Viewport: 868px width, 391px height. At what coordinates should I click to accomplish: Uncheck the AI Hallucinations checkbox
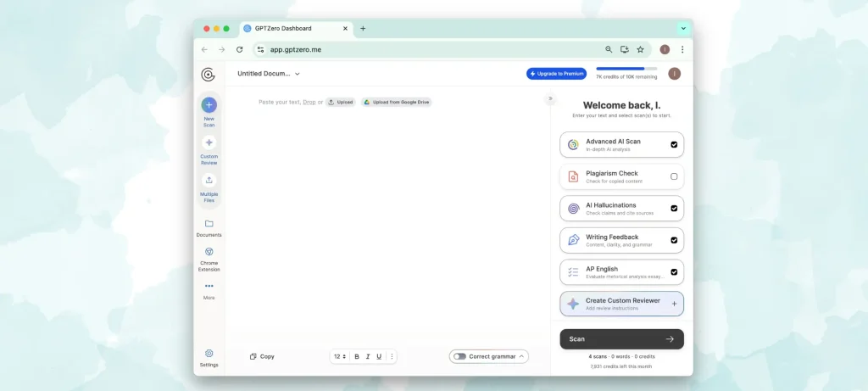pos(674,209)
